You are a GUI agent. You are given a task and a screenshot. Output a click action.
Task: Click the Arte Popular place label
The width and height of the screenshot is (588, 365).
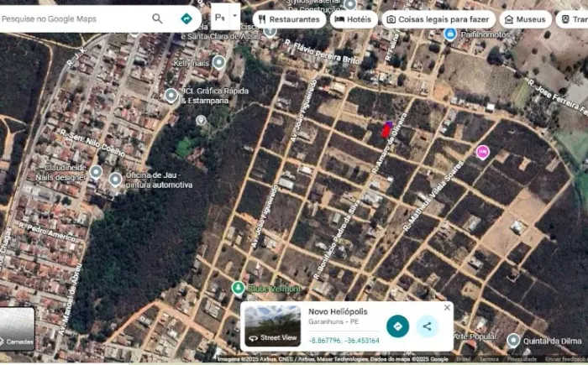(x=475, y=336)
